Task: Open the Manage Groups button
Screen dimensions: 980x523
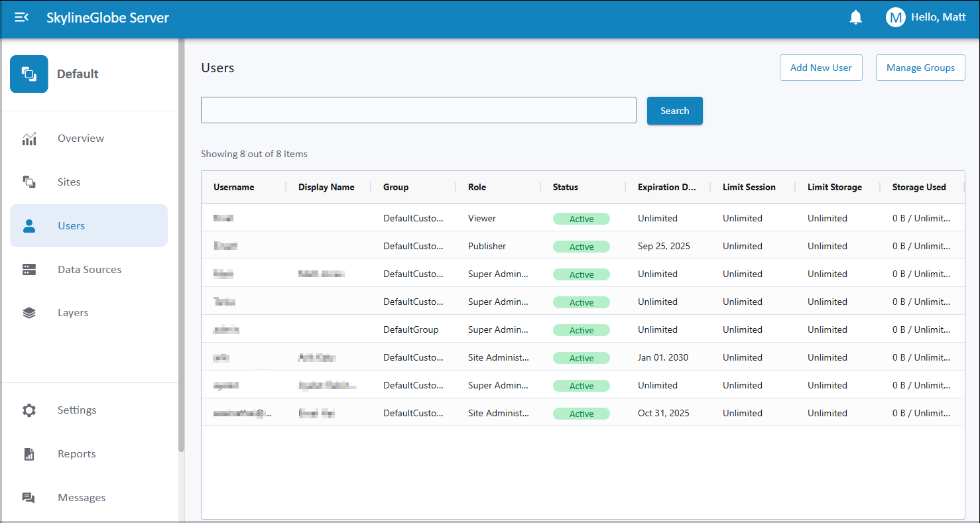Action: [x=920, y=68]
